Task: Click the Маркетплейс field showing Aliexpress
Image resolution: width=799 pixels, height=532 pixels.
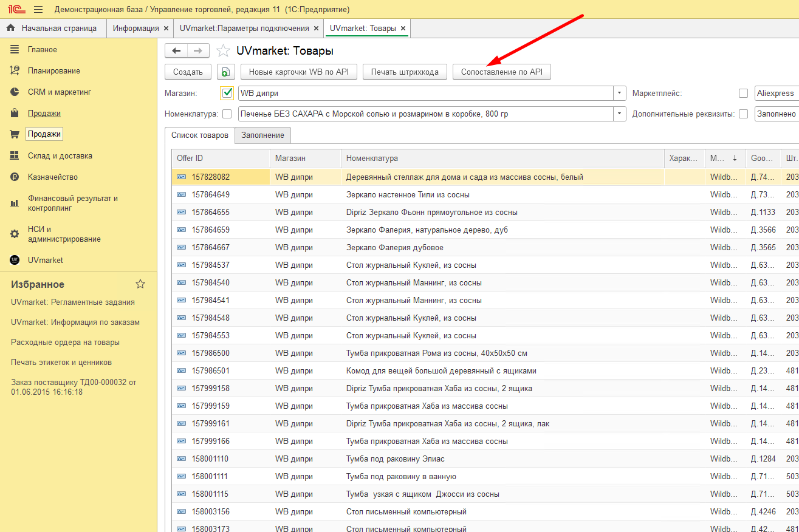Action: [777, 93]
